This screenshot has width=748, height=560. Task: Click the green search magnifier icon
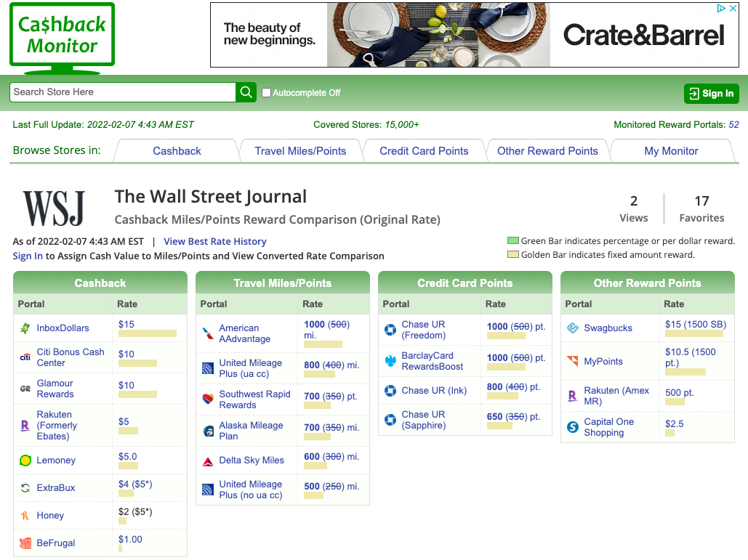tap(246, 92)
